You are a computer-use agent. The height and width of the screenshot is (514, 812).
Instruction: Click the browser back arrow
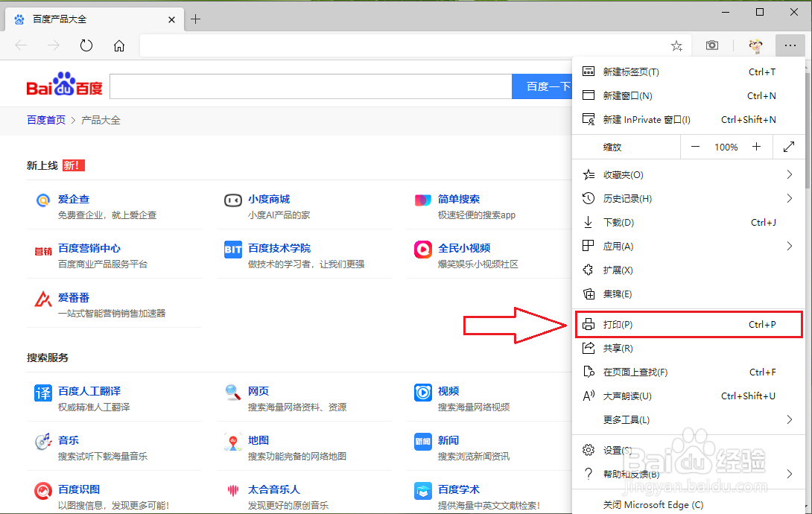(22, 45)
